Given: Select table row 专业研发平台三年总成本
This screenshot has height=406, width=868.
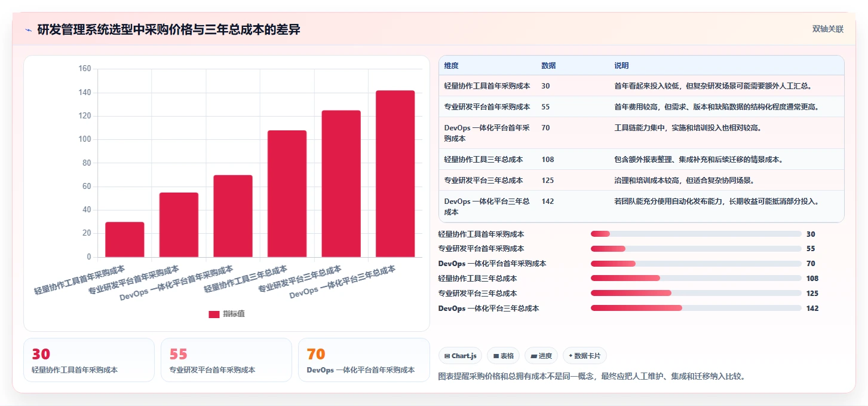Looking at the screenshot, I should click(642, 181).
